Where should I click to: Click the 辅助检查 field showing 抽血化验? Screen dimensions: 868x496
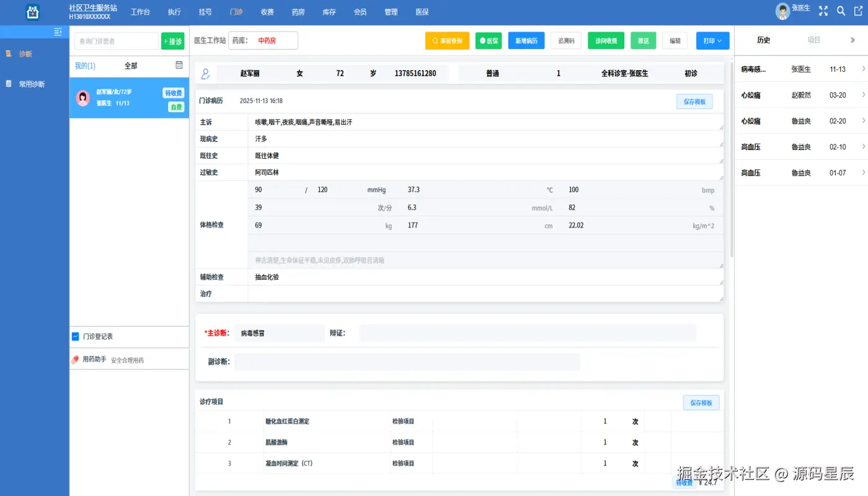[485, 277]
